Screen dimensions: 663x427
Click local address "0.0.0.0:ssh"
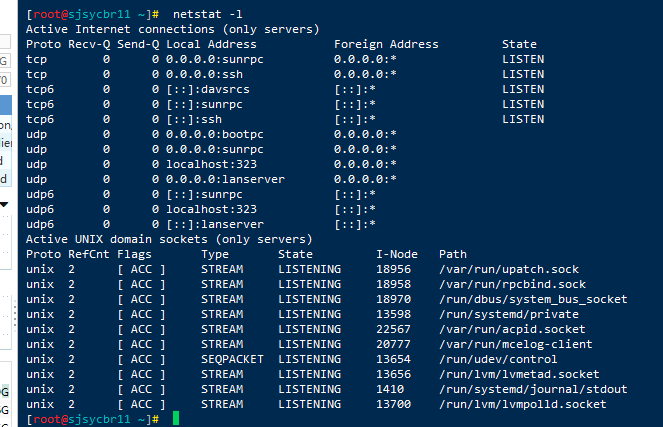(204, 74)
